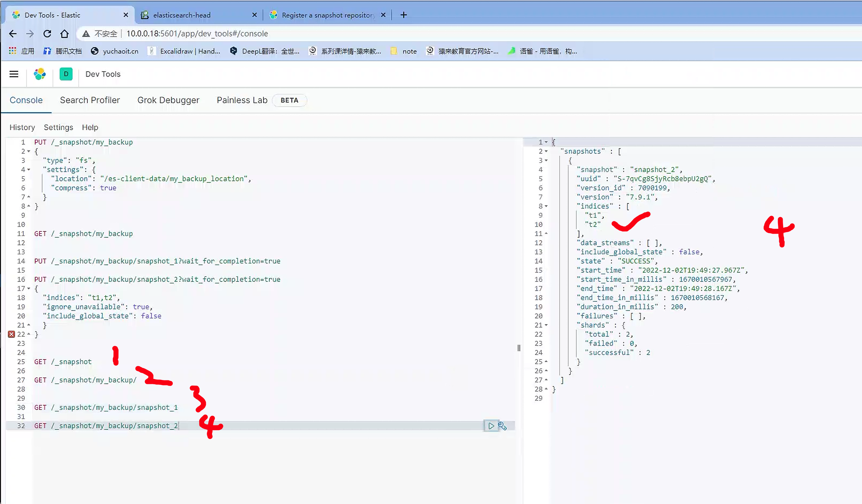The width and height of the screenshot is (862, 504).
Task: Collapse the request body at line 17
Action: pos(29,289)
